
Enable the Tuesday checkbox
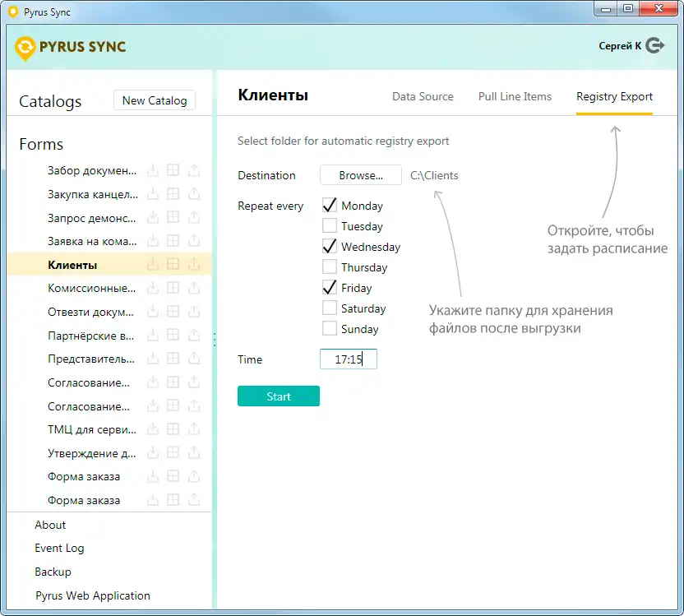pyautogui.click(x=330, y=225)
